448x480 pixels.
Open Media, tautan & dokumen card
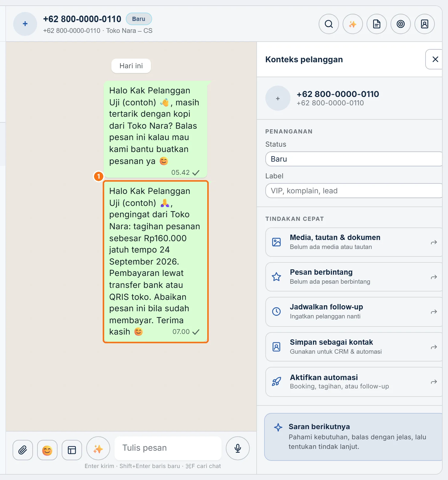354,242
